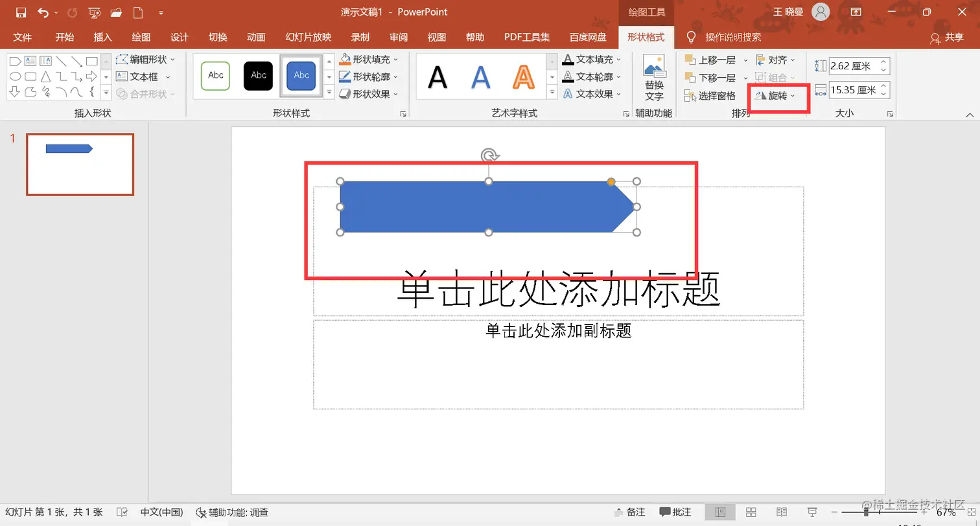Expand the 编辑形状 dropdown
Screen dimensions: 980x526
pyautogui.click(x=145, y=60)
